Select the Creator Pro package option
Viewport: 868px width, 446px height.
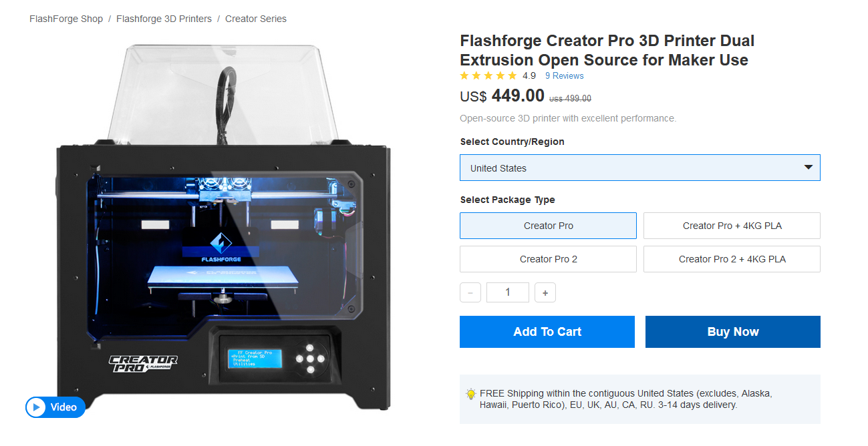coord(548,226)
